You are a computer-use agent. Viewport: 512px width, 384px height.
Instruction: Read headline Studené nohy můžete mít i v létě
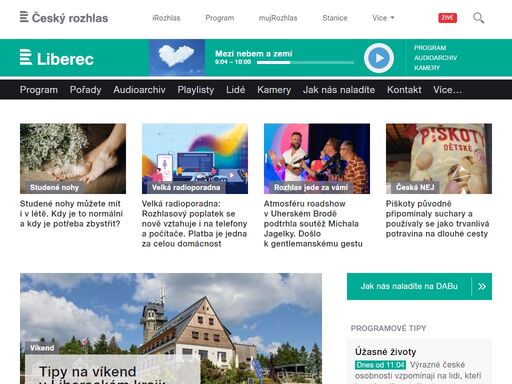[71, 214]
